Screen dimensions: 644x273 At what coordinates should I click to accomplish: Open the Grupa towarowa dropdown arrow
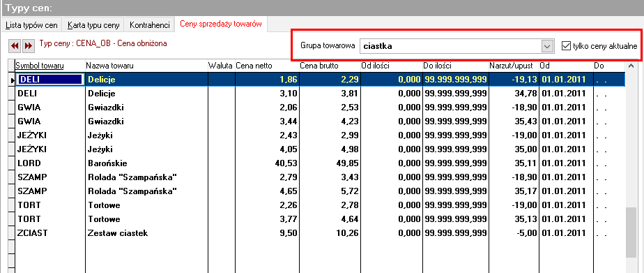546,47
